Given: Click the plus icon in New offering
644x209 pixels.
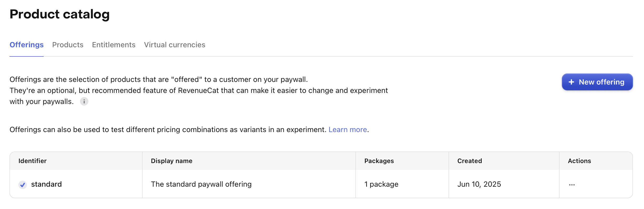Looking at the screenshot, I should [571, 82].
